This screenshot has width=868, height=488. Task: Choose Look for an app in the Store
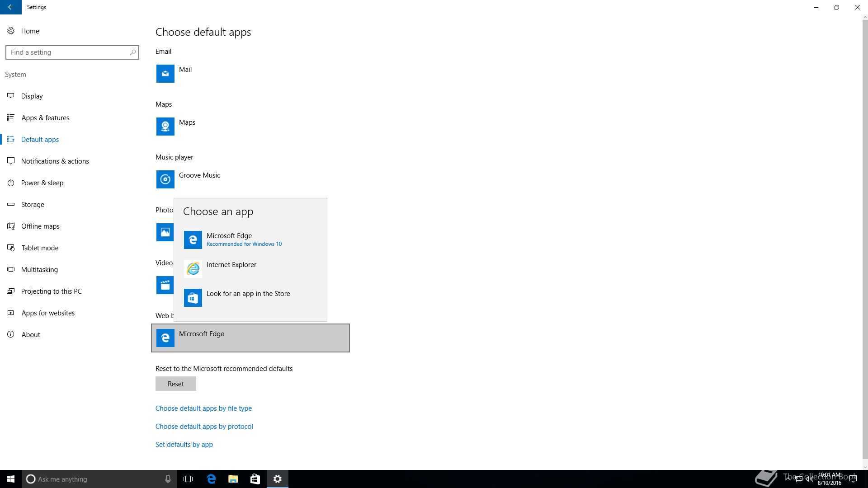tap(250, 298)
